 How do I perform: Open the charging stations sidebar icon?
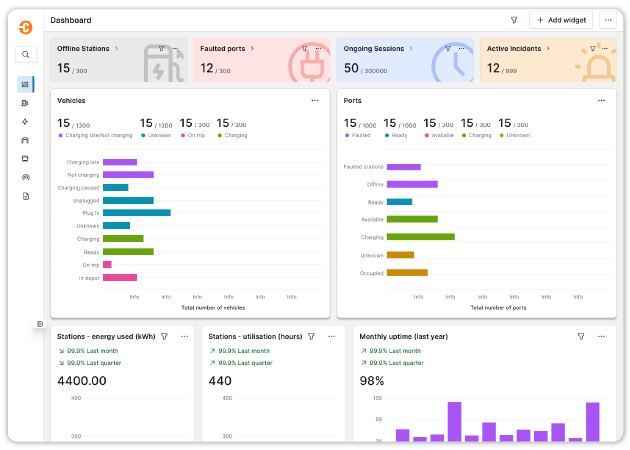pos(25,102)
